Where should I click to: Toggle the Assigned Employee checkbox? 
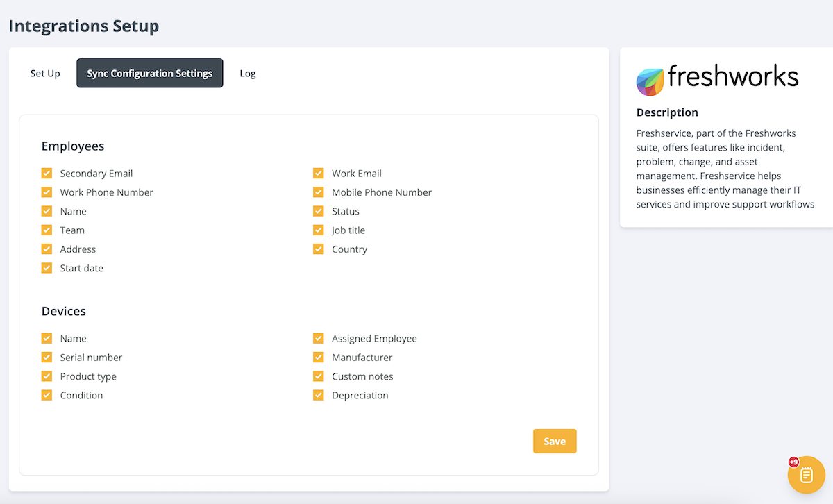tap(319, 339)
